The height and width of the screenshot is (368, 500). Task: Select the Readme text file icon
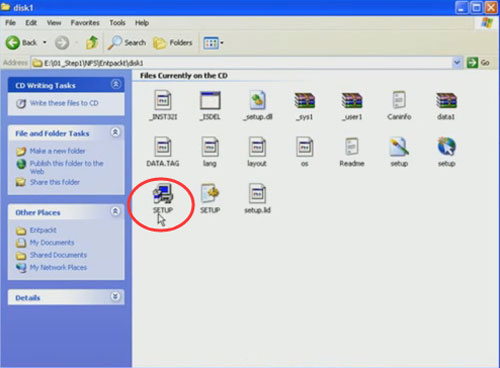tap(352, 147)
